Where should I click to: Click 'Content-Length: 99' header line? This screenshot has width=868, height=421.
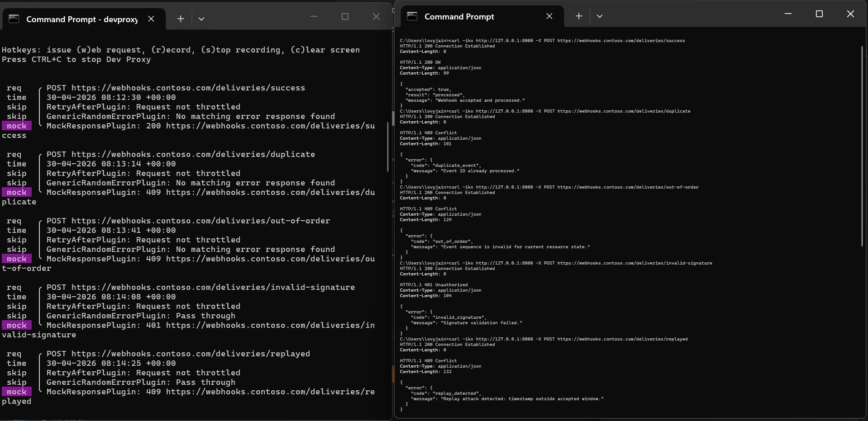pos(424,73)
